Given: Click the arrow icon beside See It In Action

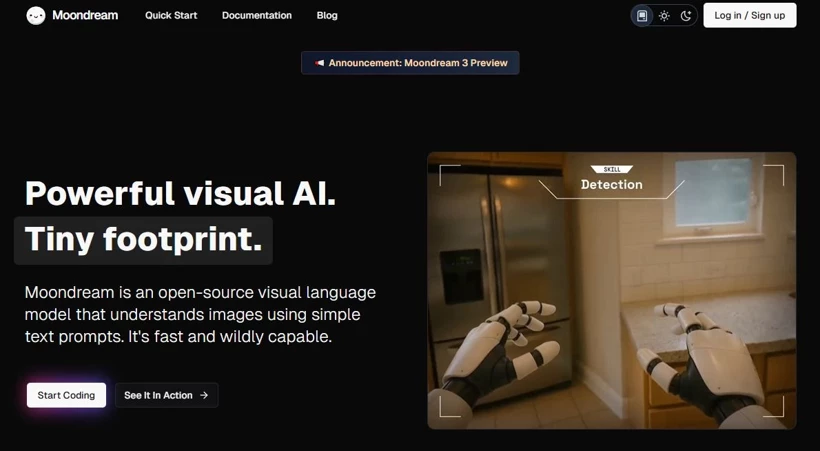Looking at the screenshot, I should 204,396.
